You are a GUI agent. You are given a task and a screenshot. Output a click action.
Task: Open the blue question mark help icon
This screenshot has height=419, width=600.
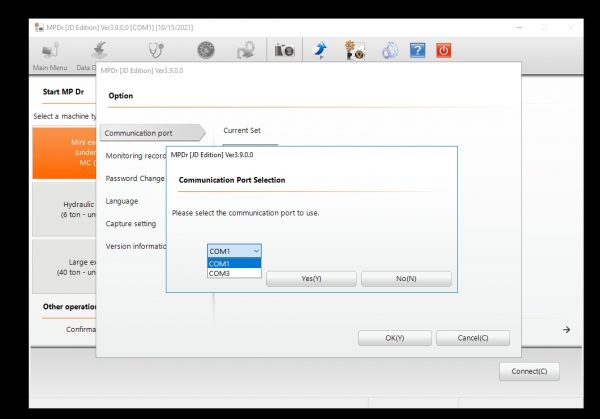click(x=417, y=50)
